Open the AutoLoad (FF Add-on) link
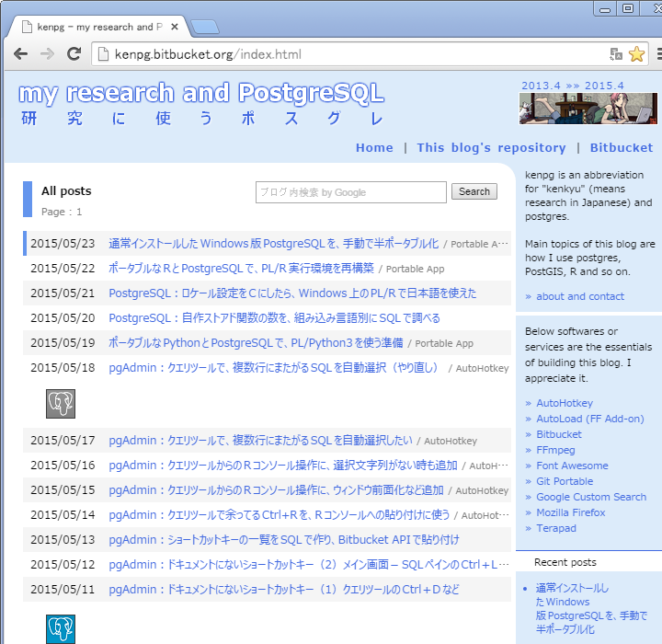 [x=590, y=419]
